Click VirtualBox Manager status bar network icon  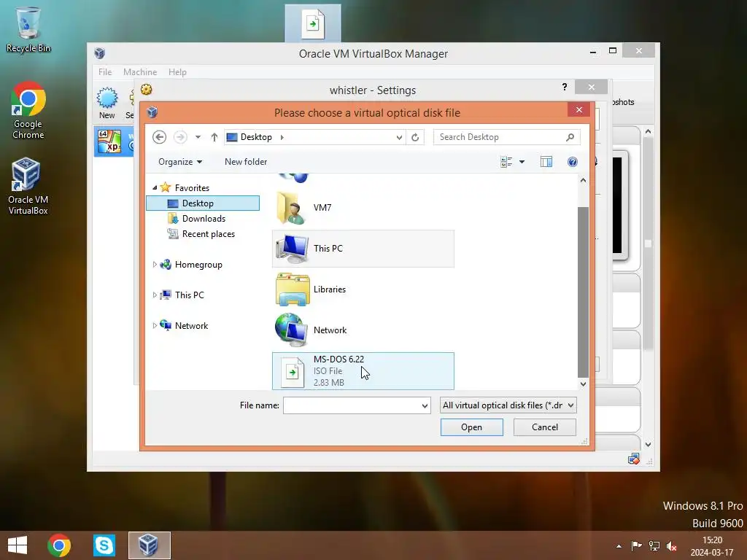(x=633, y=459)
